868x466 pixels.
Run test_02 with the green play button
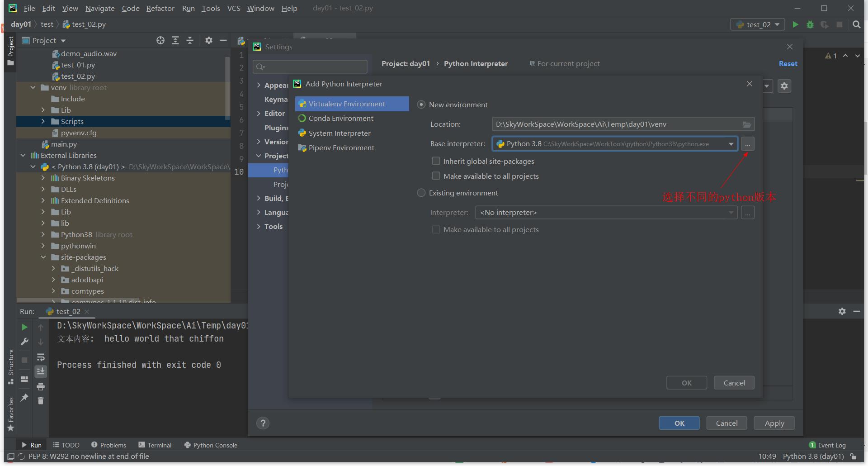pos(796,24)
